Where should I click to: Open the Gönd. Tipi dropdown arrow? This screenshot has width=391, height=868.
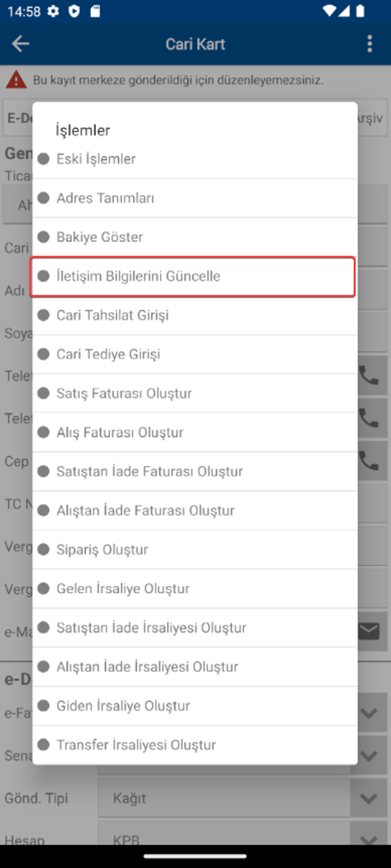[x=369, y=799]
